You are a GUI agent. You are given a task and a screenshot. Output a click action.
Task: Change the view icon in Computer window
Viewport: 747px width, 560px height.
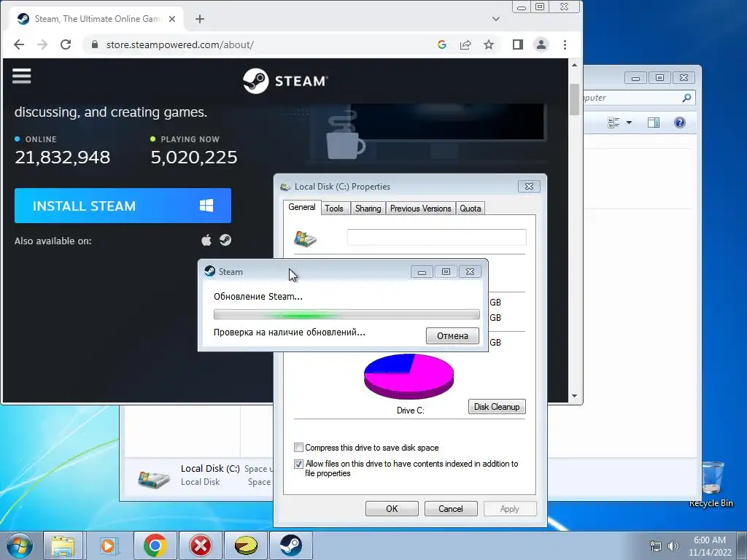[x=614, y=122]
